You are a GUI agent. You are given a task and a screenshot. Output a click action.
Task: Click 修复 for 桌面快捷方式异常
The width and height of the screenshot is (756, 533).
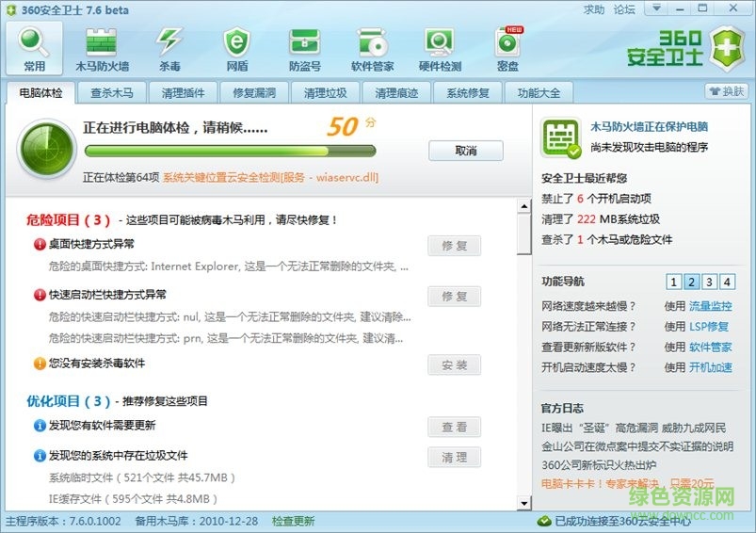[454, 246]
